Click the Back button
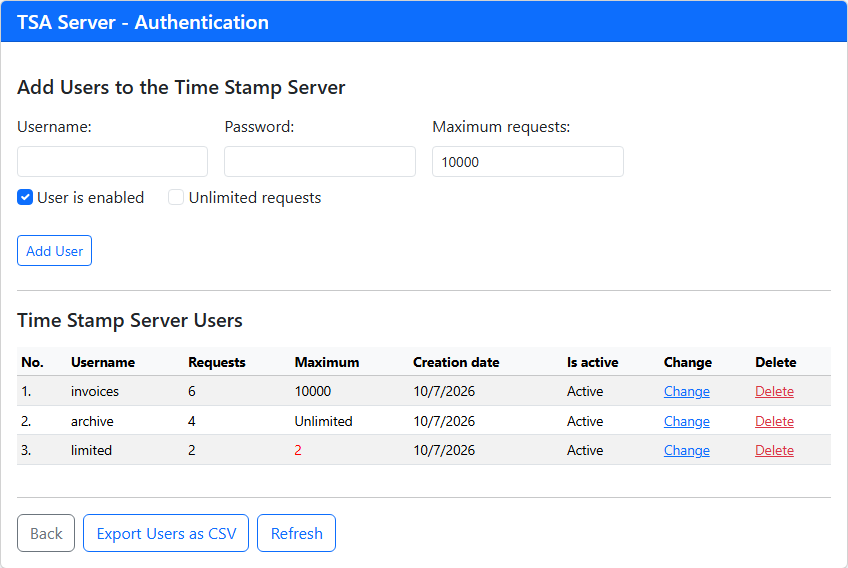Screen dimensions: 848x568 point(46,533)
